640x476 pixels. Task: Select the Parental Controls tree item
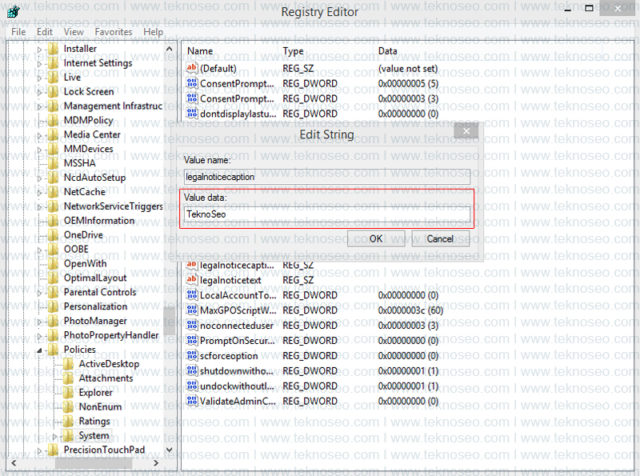(100, 292)
